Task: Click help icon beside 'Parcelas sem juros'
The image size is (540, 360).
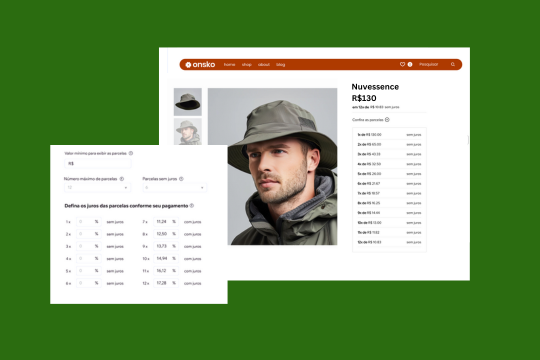Action: click(181, 179)
